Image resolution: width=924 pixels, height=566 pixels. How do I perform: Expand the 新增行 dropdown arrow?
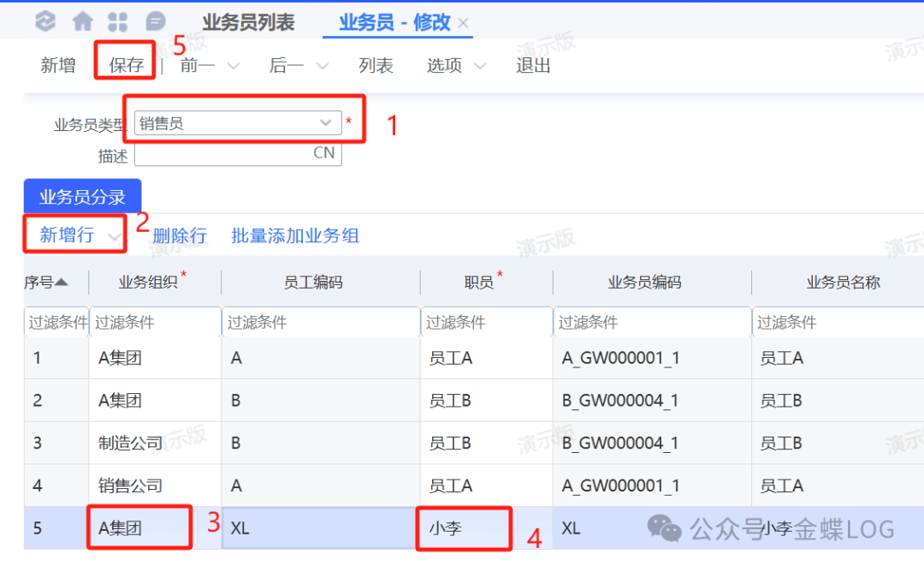(114, 235)
